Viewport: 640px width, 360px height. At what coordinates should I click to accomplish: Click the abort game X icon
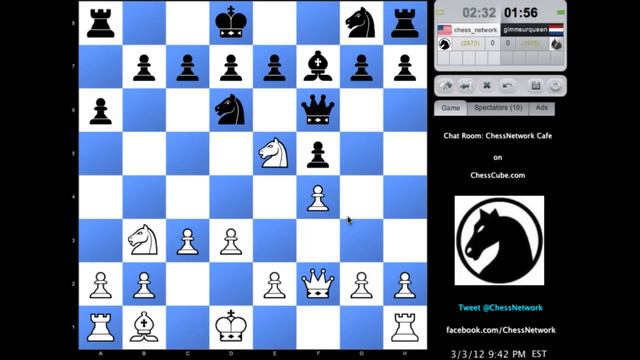(487, 86)
